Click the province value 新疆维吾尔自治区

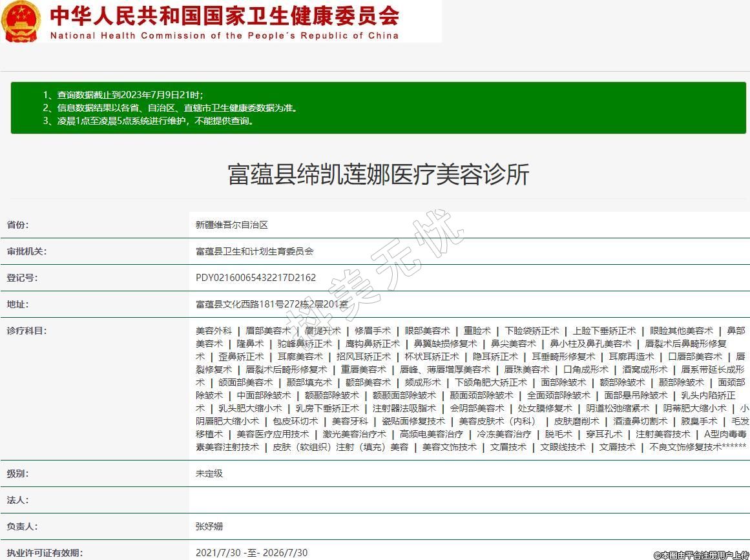[x=231, y=225]
